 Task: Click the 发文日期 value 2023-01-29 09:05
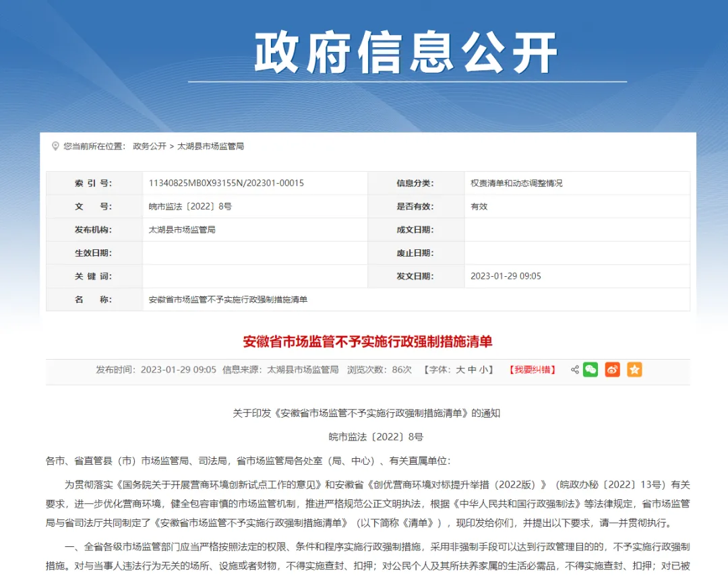coord(506,276)
